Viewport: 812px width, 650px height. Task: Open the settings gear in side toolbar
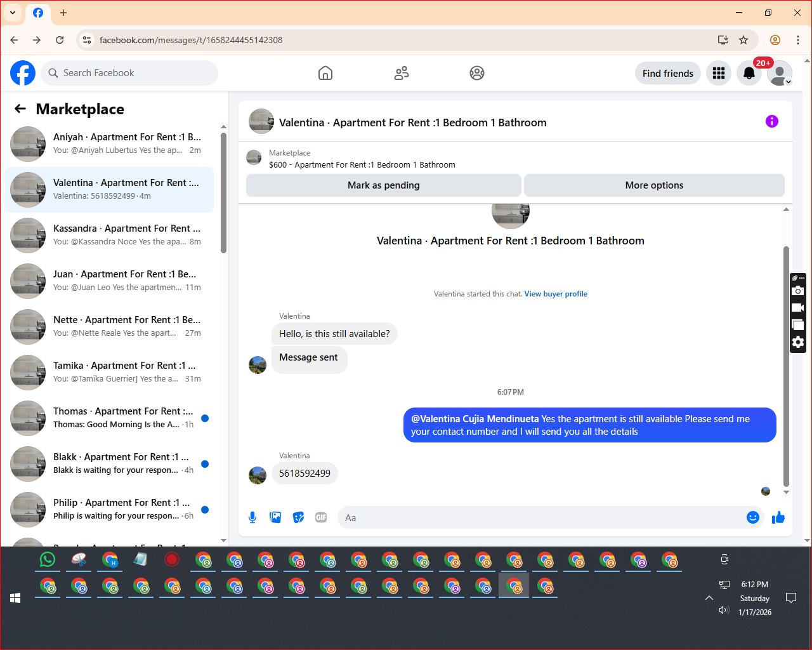coord(798,342)
